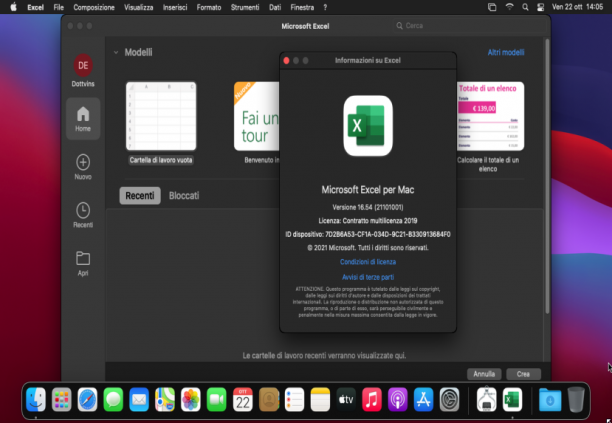Close the Informazioni su Excel dialog

point(286,60)
